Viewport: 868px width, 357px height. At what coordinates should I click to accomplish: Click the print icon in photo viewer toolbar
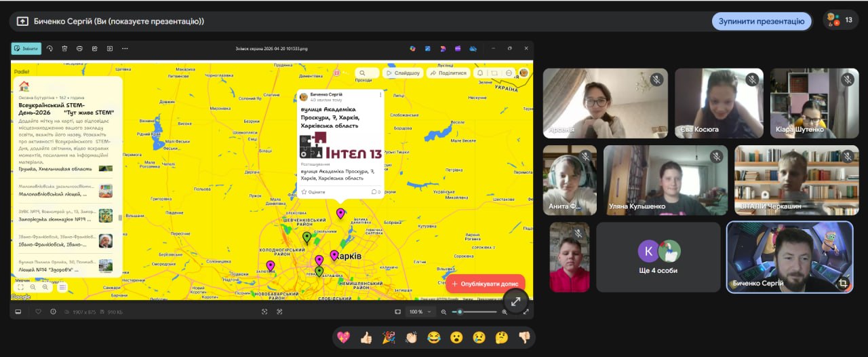click(x=79, y=49)
